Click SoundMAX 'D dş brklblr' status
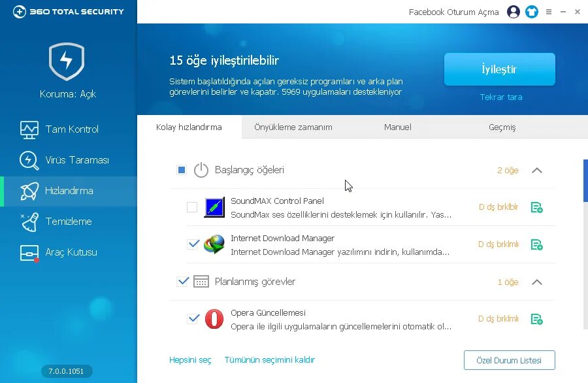This screenshot has height=383, width=588. pyautogui.click(x=498, y=207)
